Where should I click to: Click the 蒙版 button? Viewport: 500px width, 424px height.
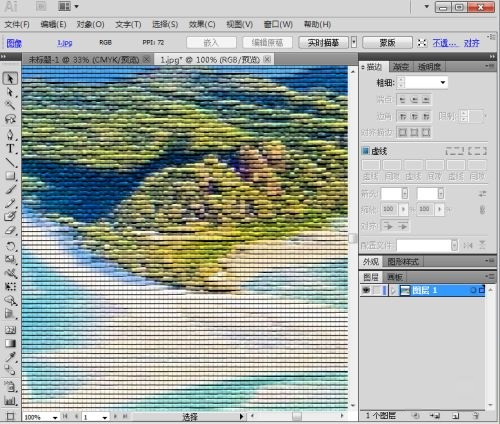click(x=387, y=43)
